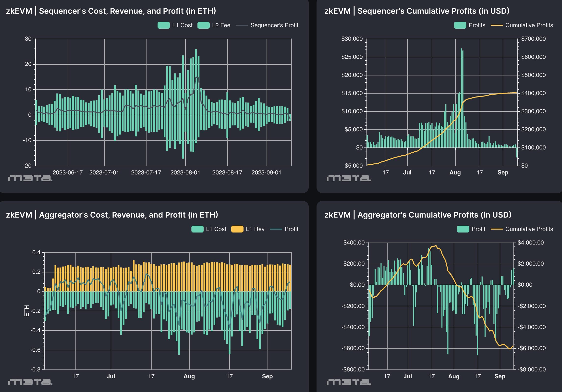
Task: Click Meta logo under Sequencer Cumulative Profits chart
Action: point(349,178)
